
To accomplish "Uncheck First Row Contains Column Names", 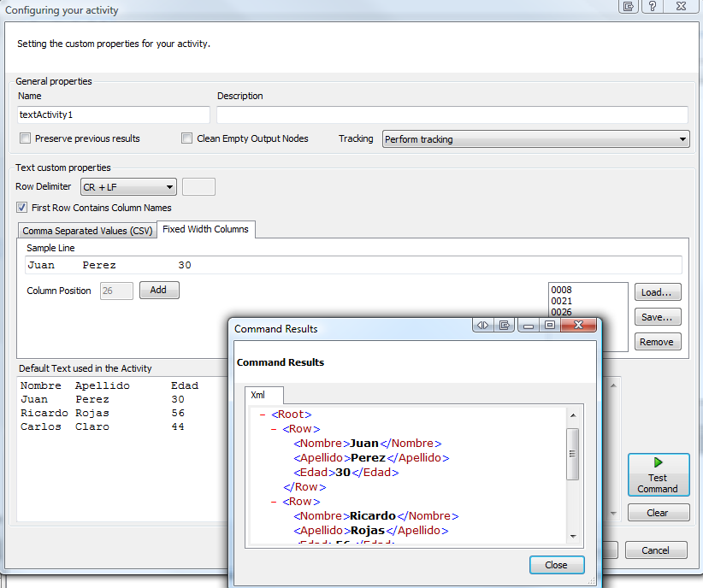I will 21,208.
